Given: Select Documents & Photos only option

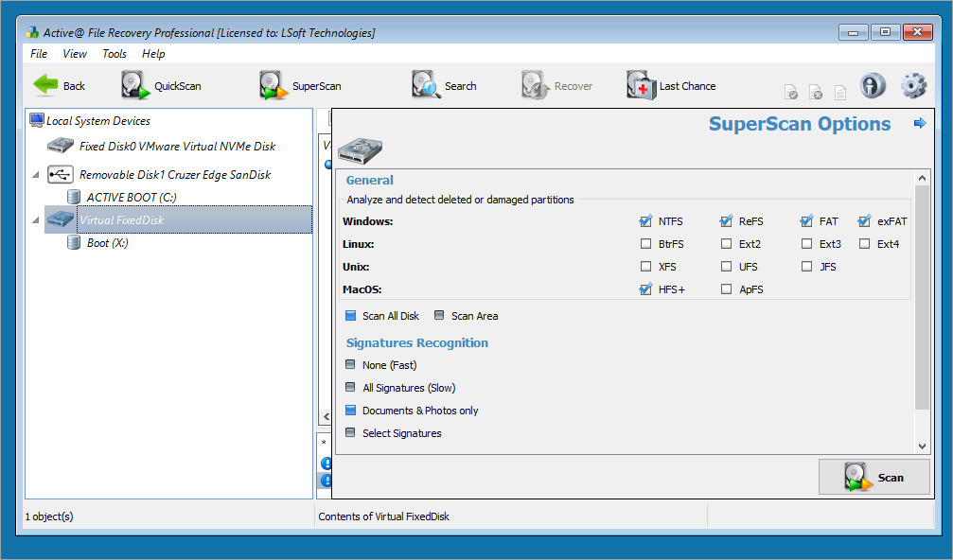Looking at the screenshot, I should click(x=350, y=410).
